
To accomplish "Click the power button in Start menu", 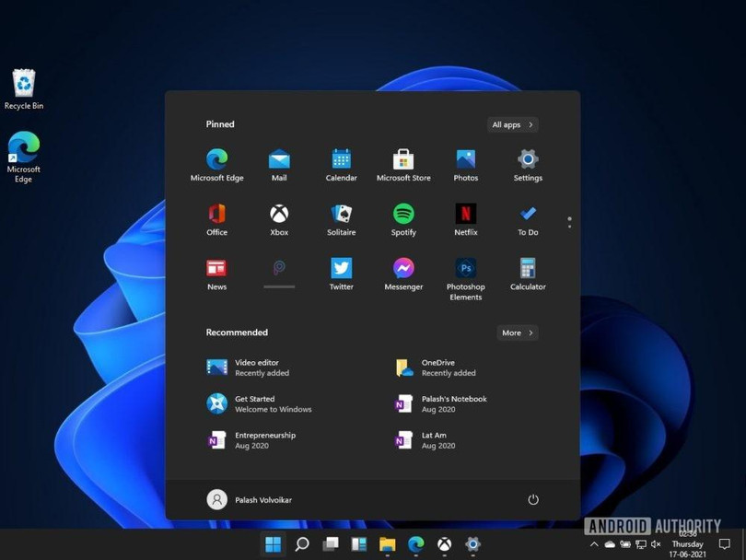I will coord(533,499).
